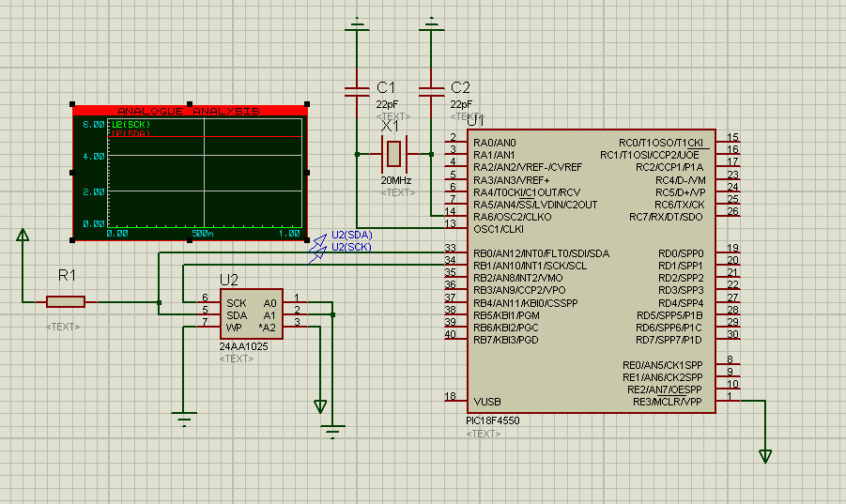Screen dimensions: 846x504
Task: Click the junction dot right of crystal X1
Action: point(431,154)
